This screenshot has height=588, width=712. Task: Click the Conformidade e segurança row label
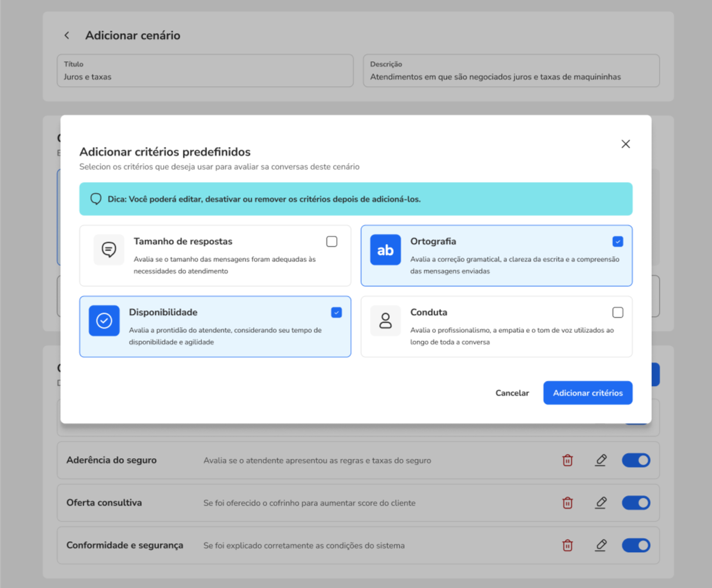125,545
